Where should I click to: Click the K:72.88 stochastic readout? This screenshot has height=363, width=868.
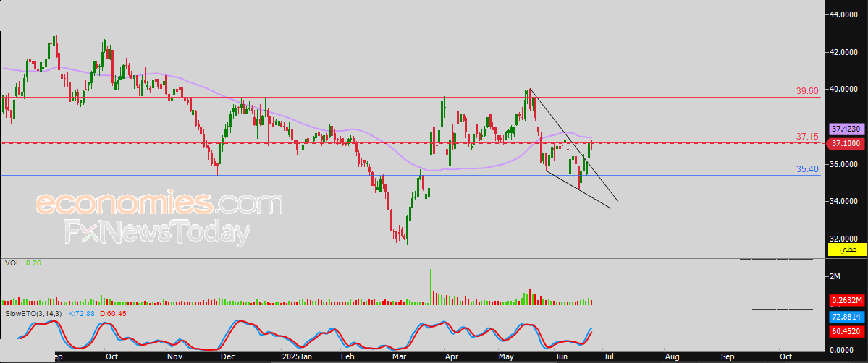pyautogui.click(x=82, y=314)
